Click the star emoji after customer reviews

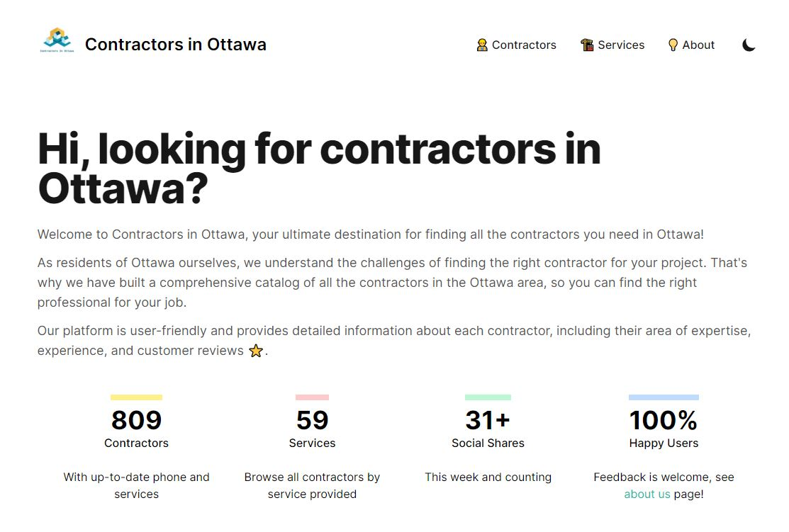255,350
